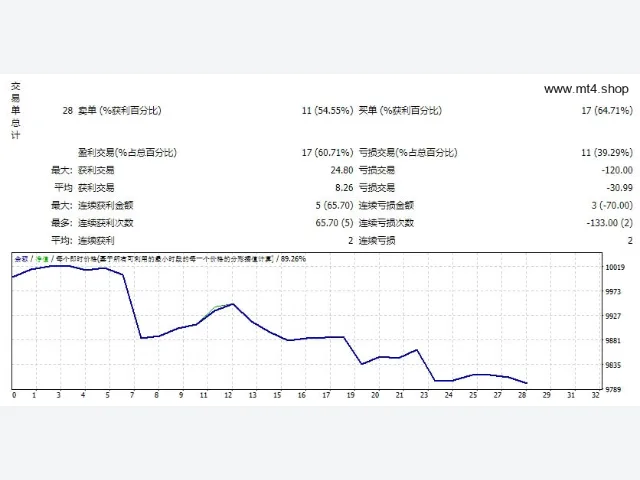The width and height of the screenshot is (640, 480).
Task: Click the modelling quality 89.26% text
Action: (293, 259)
